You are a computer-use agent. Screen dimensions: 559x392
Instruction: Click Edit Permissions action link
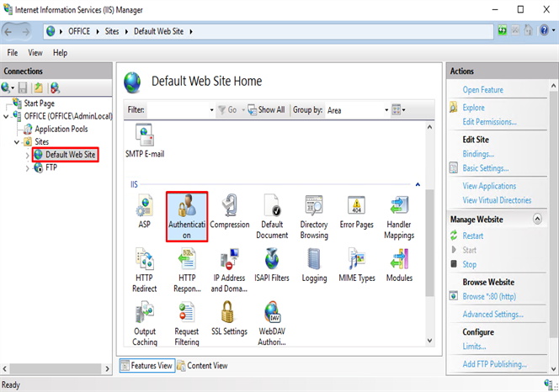tap(489, 122)
